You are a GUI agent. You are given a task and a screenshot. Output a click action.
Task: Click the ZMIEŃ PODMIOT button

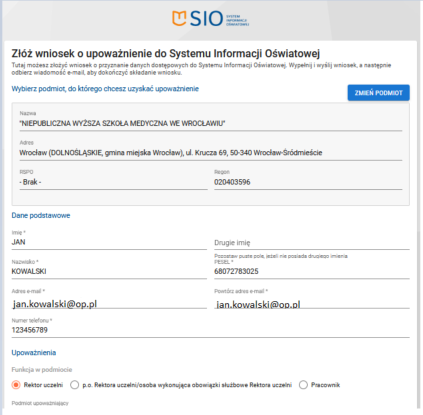click(x=379, y=93)
